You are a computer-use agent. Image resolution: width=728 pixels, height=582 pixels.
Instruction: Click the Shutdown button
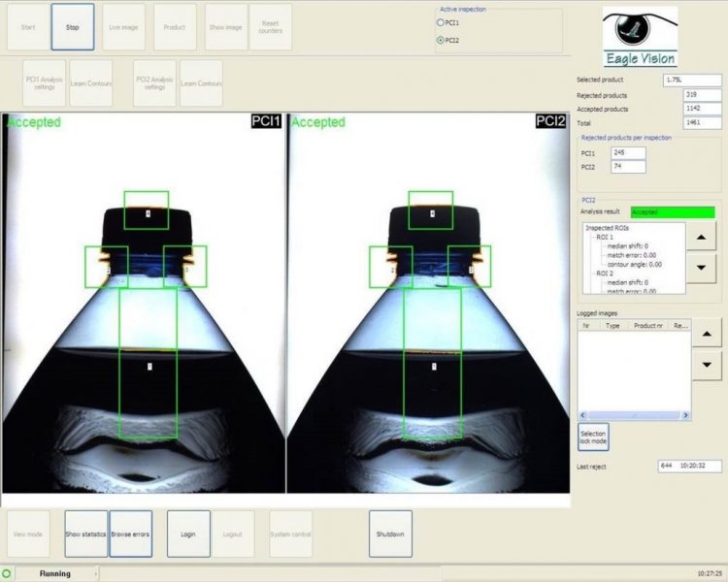click(x=390, y=534)
